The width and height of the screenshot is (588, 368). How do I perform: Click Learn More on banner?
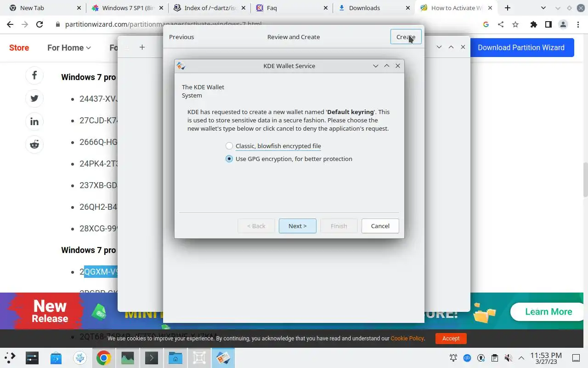tap(548, 312)
